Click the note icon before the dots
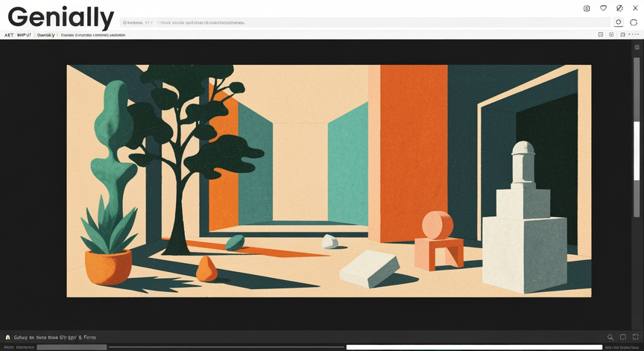 pyautogui.click(x=622, y=35)
